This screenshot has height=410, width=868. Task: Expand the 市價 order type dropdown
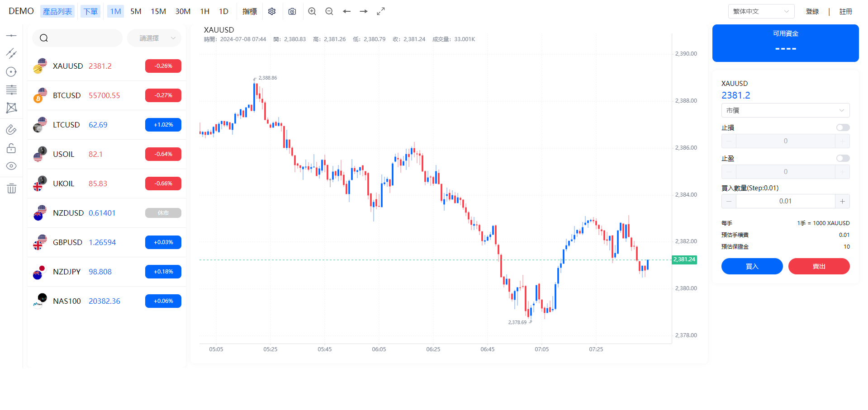pyautogui.click(x=785, y=110)
